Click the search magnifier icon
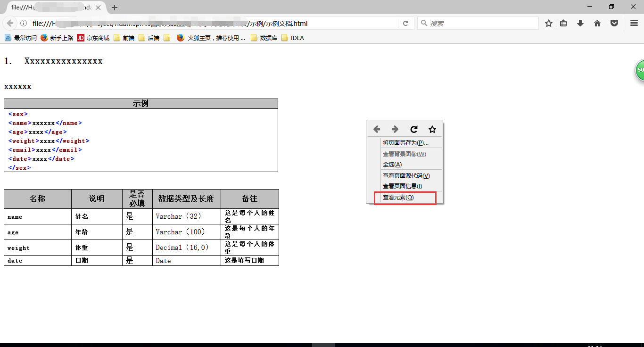Image resolution: width=644 pixels, height=347 pixels. coord(424,23)
